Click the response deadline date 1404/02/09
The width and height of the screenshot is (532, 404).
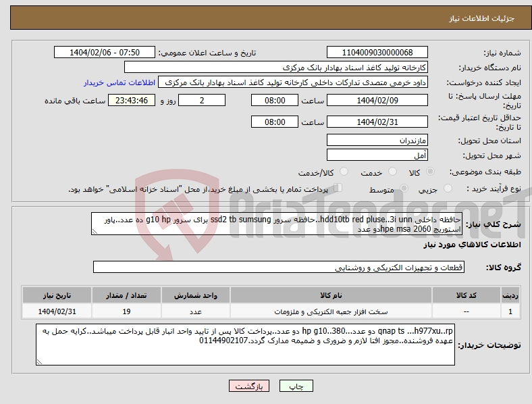(x=377, y=101)
